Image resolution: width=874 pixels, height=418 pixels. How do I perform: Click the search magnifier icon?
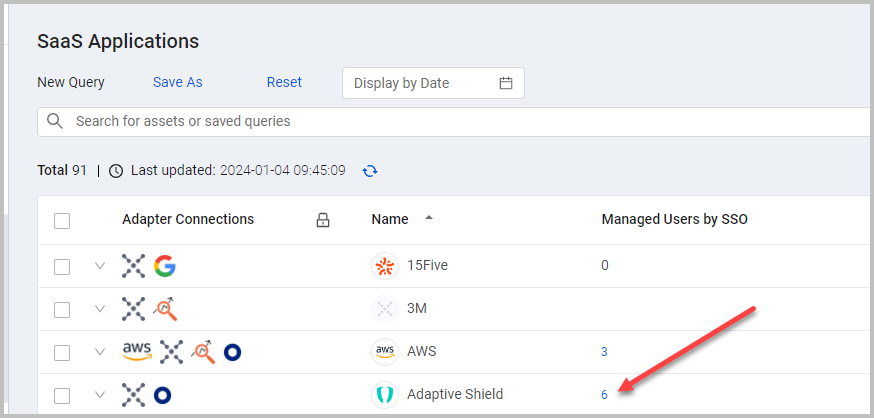(55, 121)
